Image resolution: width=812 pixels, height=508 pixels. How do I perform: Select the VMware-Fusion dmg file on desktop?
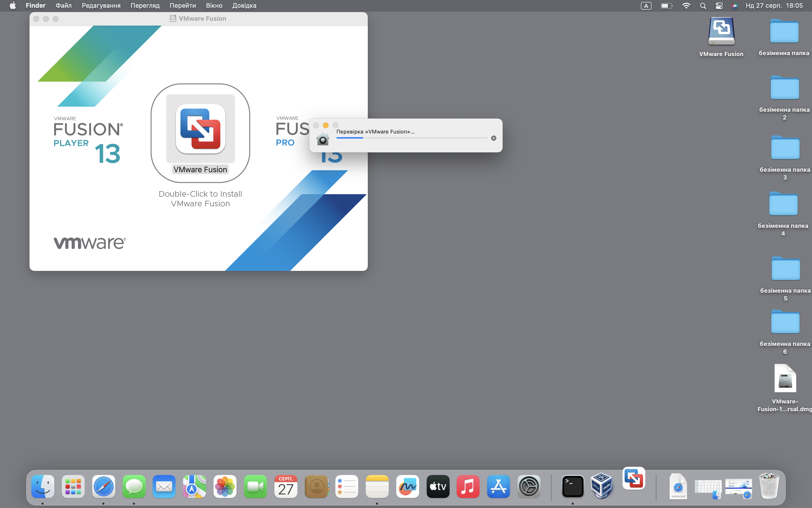tap(785, 379)
